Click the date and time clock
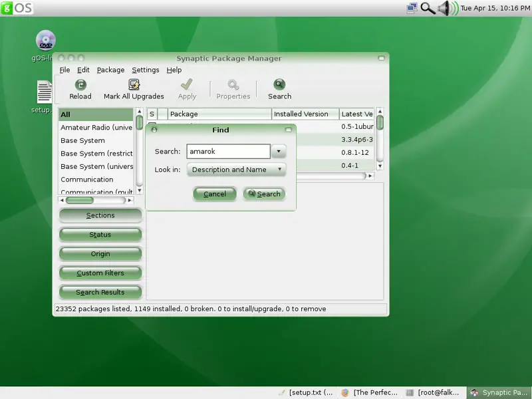 click(495, 8)
